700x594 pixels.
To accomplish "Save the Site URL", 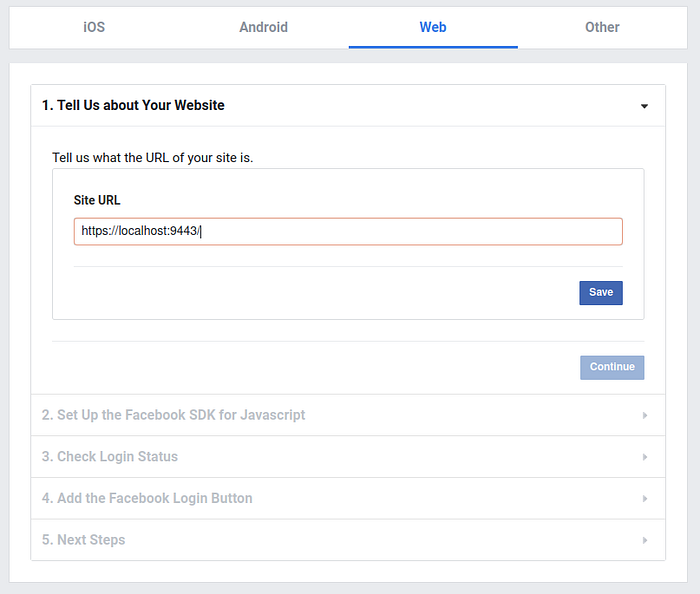I will tap(601, 293).
